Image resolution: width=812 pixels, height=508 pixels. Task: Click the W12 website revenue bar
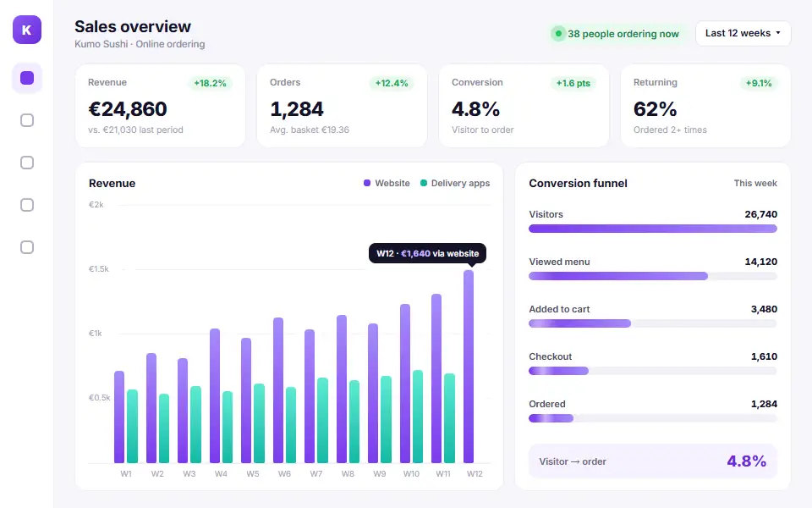[x=469, y=367]
